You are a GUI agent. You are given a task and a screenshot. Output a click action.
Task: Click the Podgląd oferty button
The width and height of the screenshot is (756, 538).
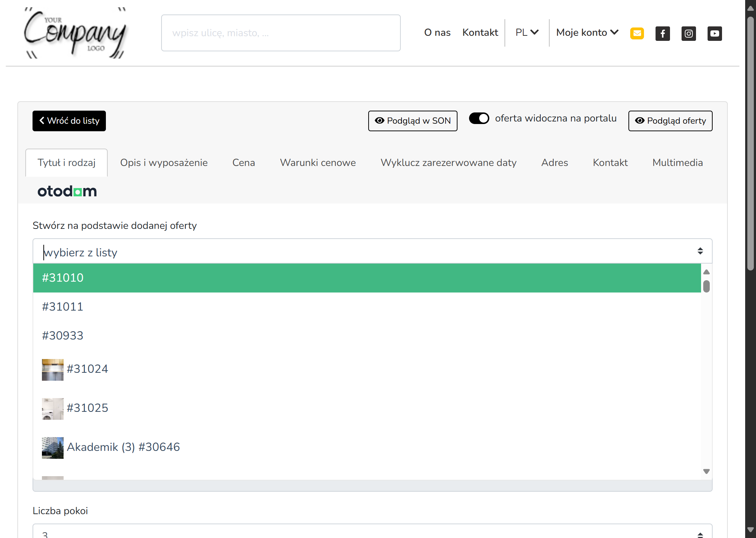click(670, 121)
